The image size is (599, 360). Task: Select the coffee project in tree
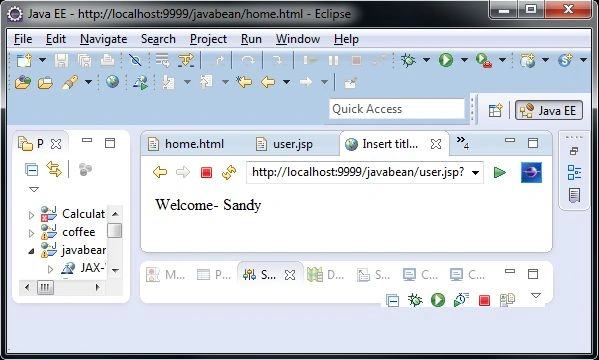click(x=79, y=232)
